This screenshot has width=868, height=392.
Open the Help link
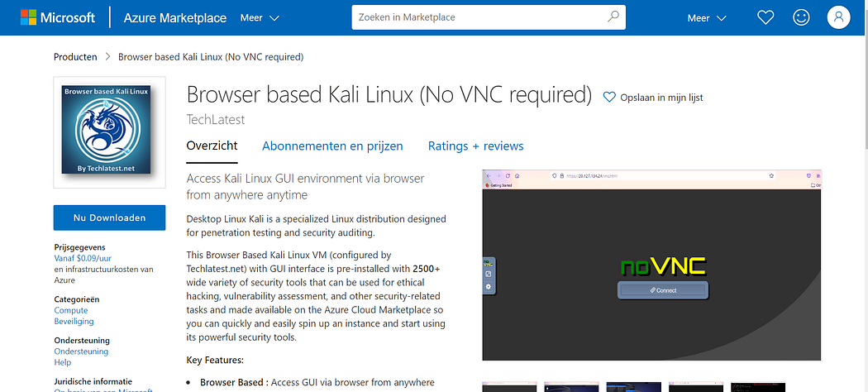(x=63, y=362)
